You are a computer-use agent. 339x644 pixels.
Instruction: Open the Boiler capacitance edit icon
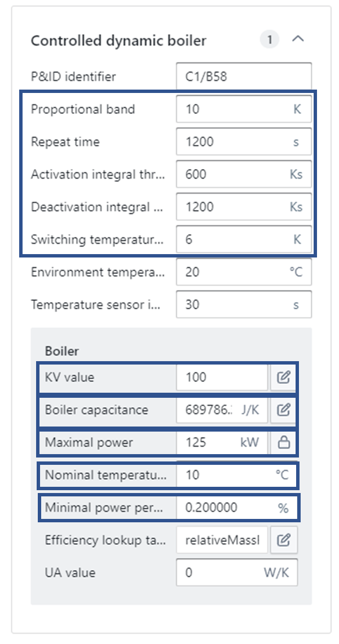[x=284, y=410]
